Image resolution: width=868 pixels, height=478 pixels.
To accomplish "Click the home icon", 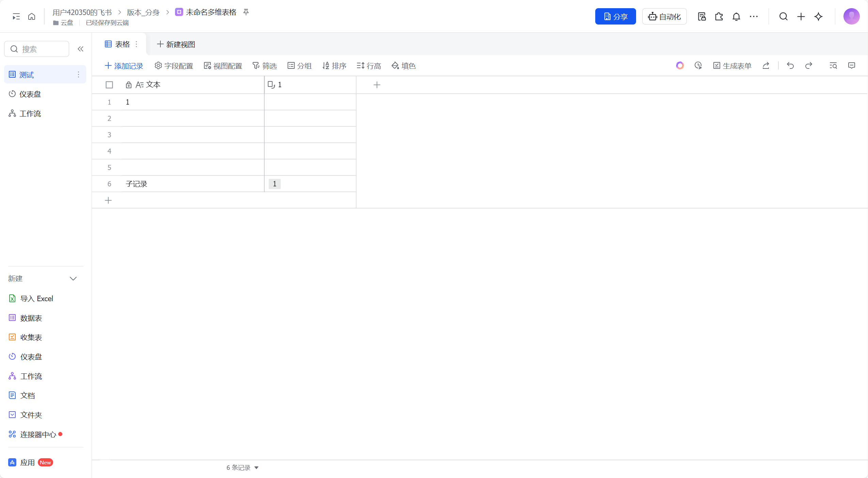I will tap(32, 16).
